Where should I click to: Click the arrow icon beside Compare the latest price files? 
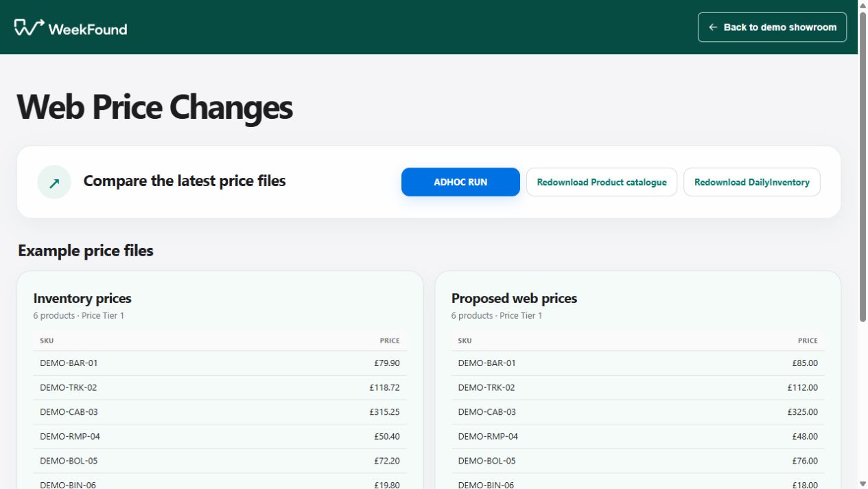pos(54,182)
